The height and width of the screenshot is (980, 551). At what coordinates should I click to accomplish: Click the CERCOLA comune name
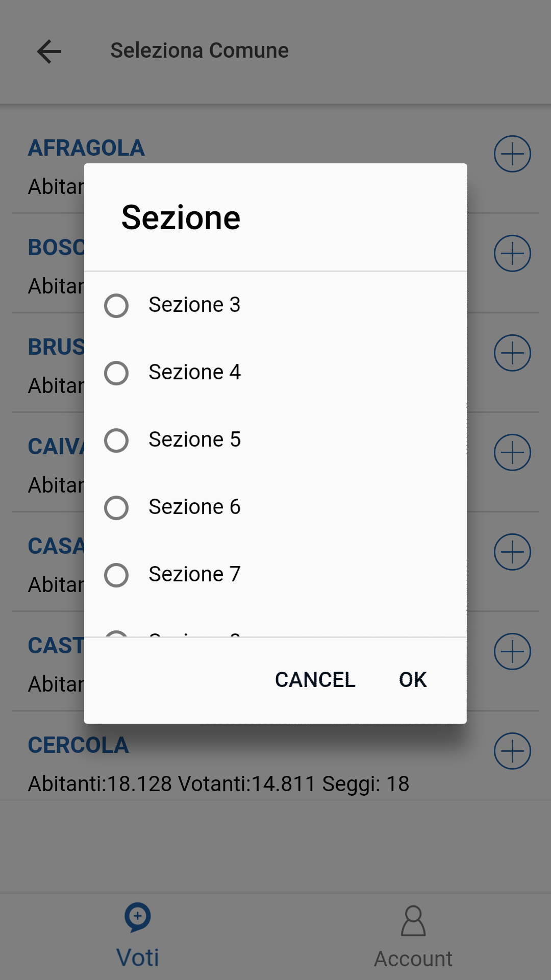[78, 745]
